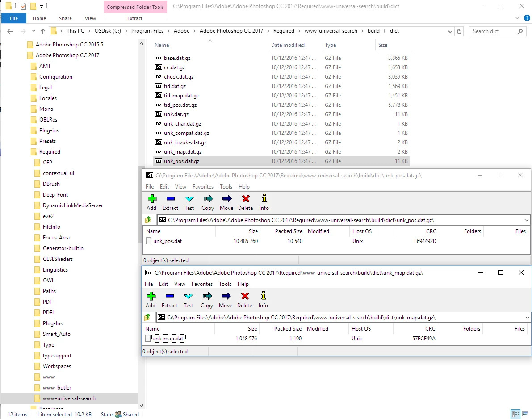Select the Generator-builtin folder in tree
Image resolution: width=532 pixels, height=419 pixels.
click(x=63, y=248)
